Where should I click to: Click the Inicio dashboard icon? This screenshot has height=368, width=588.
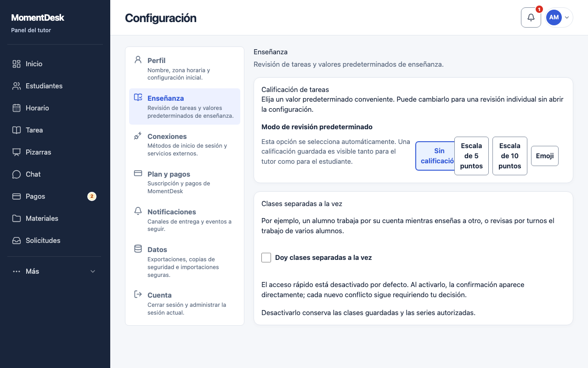click(x=17, y=64)
